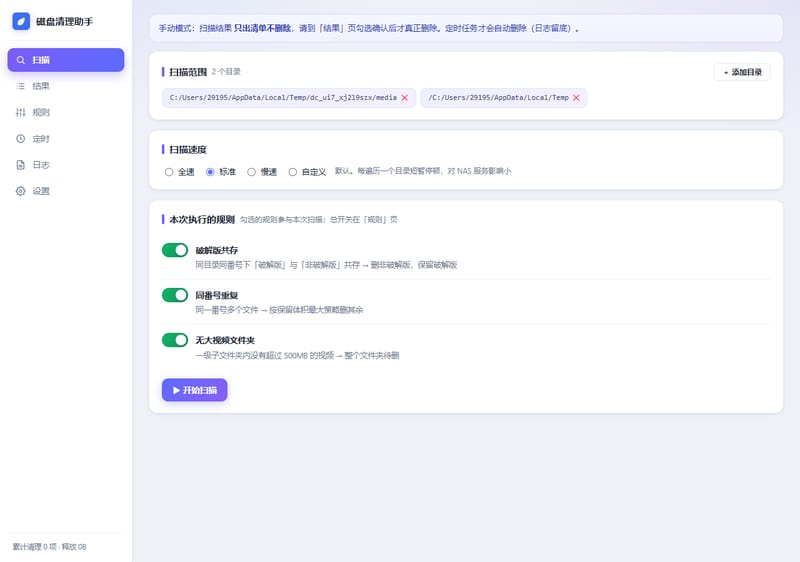The height and width of the screenshot is (562, 800).
Task: Remove the AppData/Local/Temp directory chip
Action: [x=576, y=98]
